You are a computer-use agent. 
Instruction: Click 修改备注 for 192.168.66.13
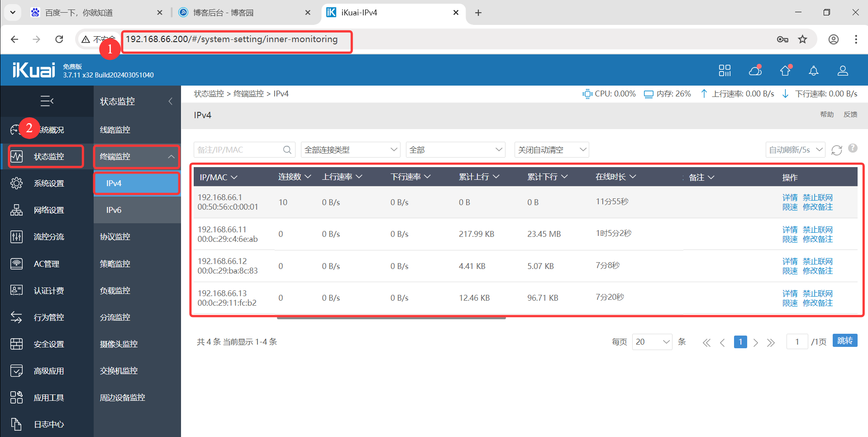click(817, 303)
